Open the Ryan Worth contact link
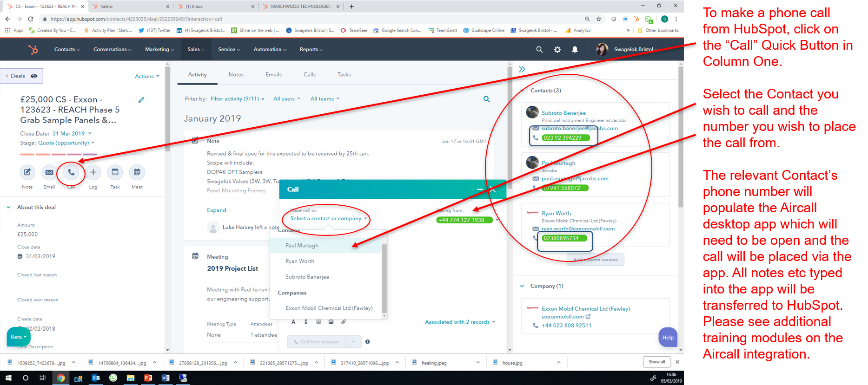The width and height of the screenshot is (868, 385). point(556,214)
